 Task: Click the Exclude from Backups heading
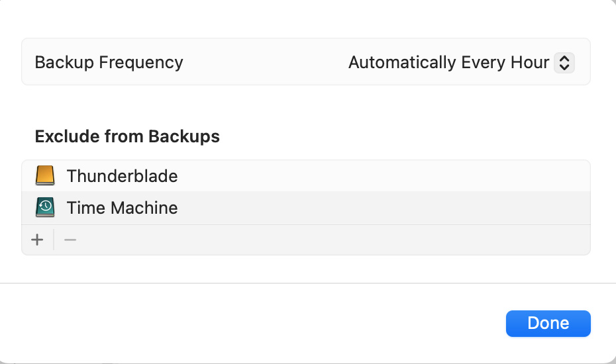tap(127, 137)
